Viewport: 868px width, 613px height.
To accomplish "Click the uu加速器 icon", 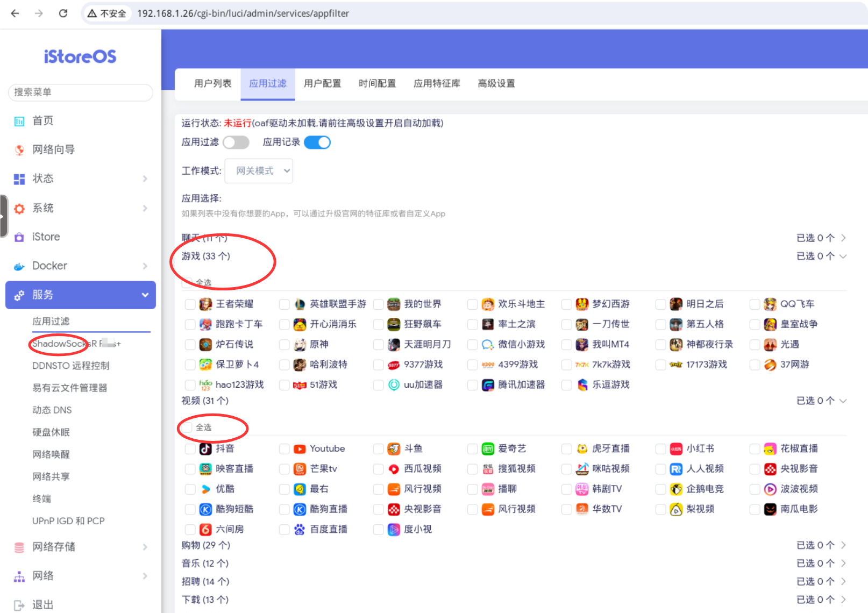I will pyautogui.click(x=393, y=384).
